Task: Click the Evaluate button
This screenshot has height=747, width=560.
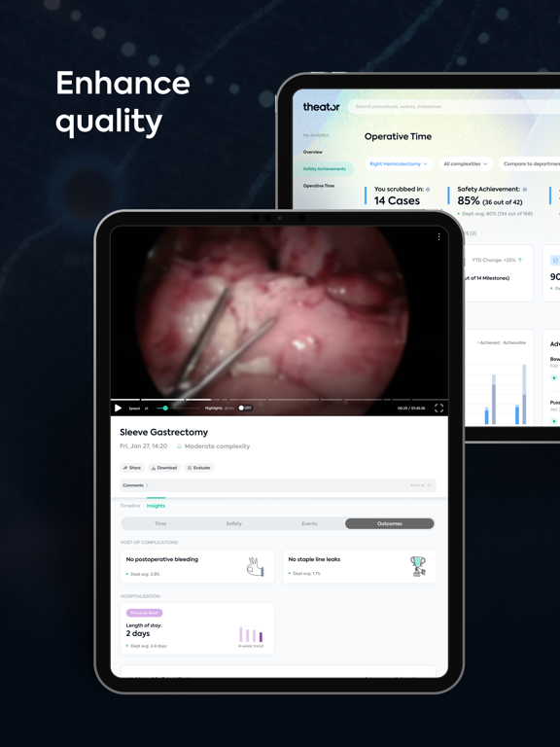Action: (199, 468)
